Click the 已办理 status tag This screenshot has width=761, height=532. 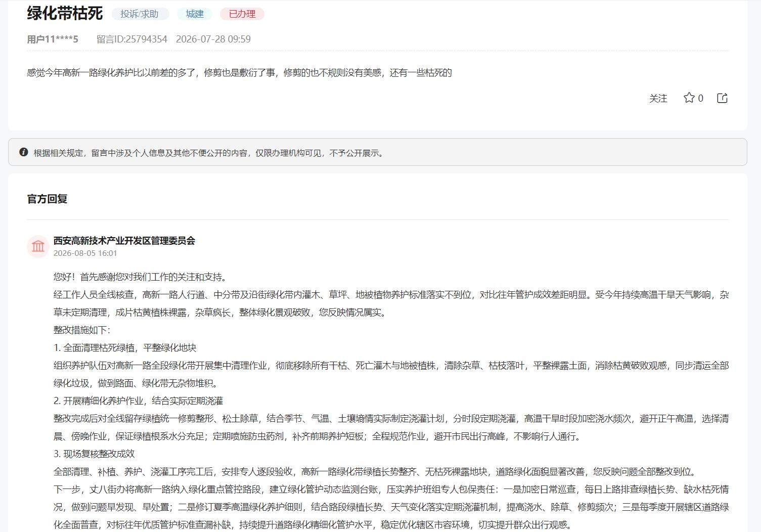pyautogui.click(x=242, y=14)
